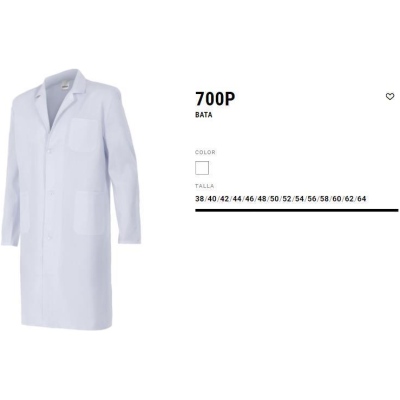This screenshot has height=400, width=400.
Task: Choose size 38
Action: coord(200,199)
